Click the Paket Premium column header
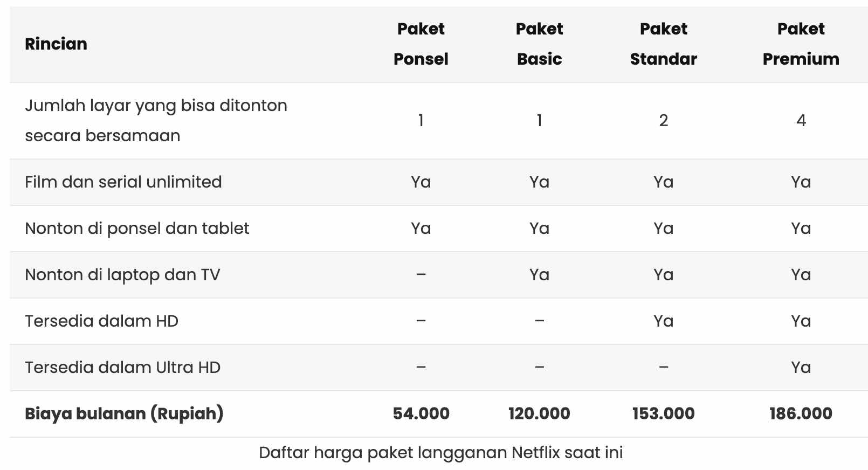The image size is (868, 470). click(x=801, y=44)
